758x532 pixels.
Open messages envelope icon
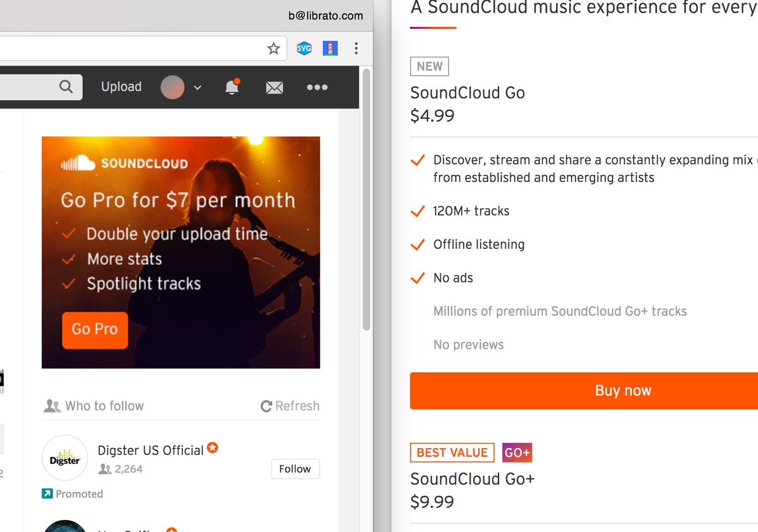(x=274, y=88)
